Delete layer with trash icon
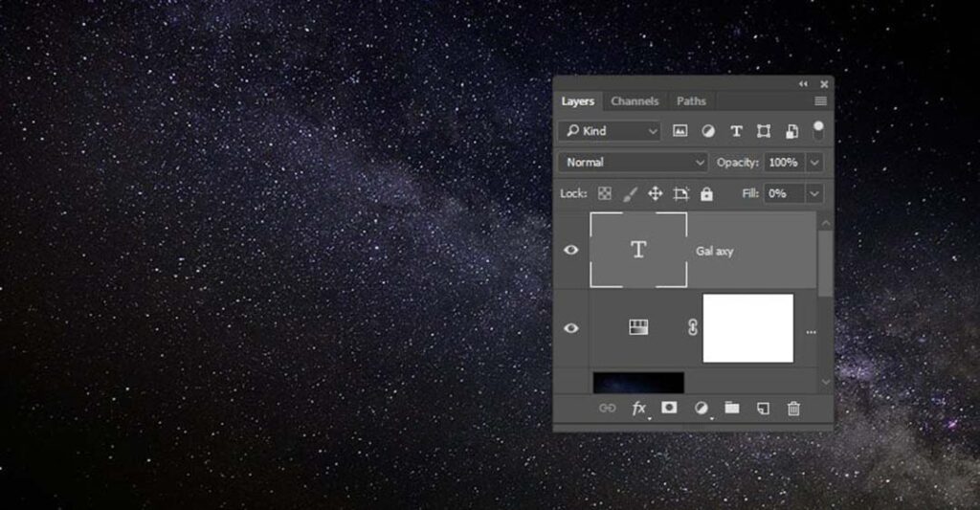 click(793, 409)
